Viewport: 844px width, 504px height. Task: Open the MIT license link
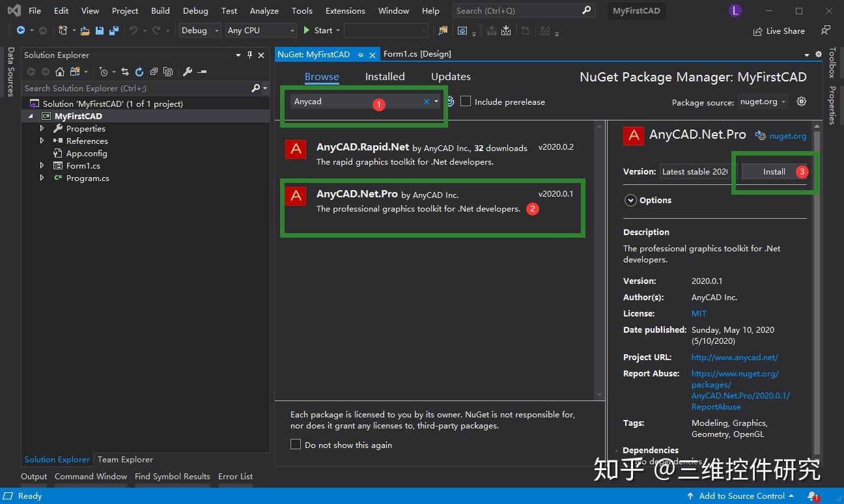(x=699, y=313)
